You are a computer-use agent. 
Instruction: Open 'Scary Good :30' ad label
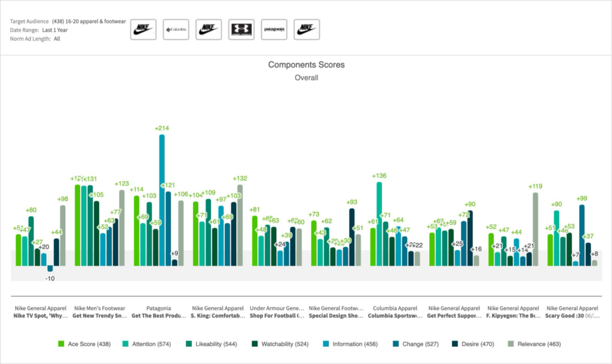tap(567, 316)
